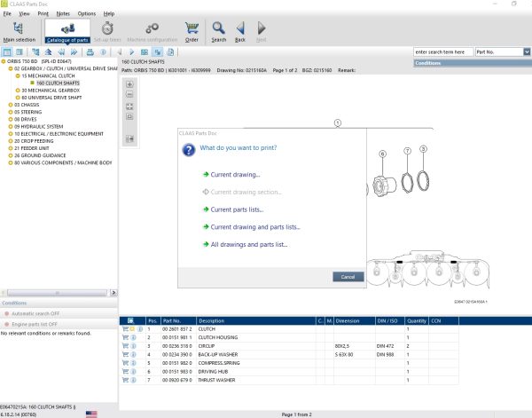Go back using the Back arrow

click(240, 30)
